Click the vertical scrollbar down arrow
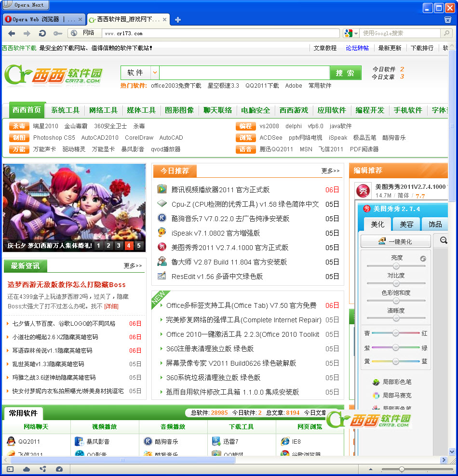The height and width of the screenshot is (476, 458). [452, 452]
